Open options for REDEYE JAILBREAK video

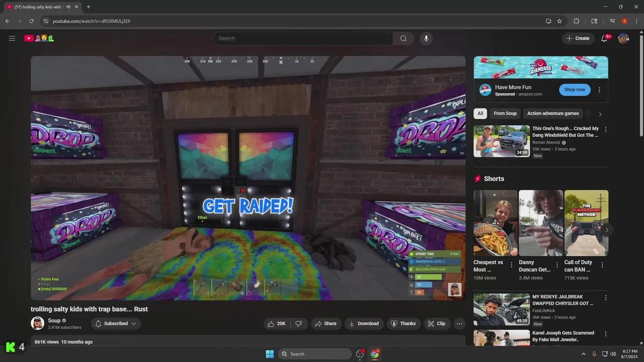point(606,298)
